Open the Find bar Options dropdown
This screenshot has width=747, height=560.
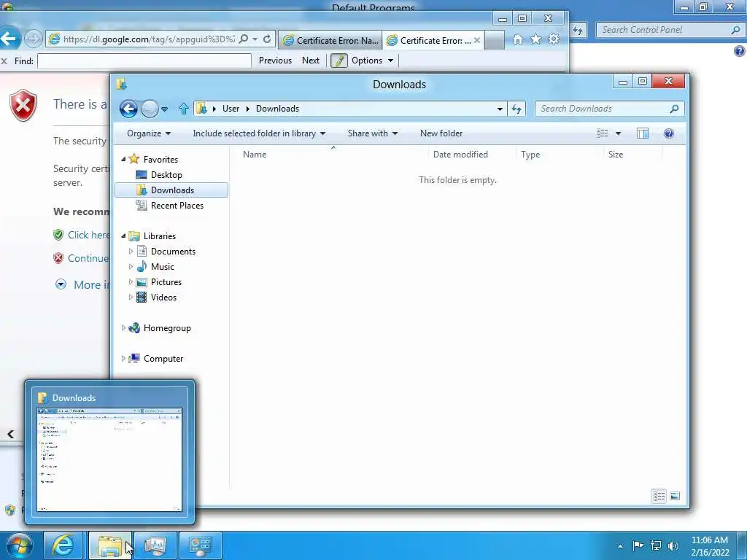(x=373, y=61)
